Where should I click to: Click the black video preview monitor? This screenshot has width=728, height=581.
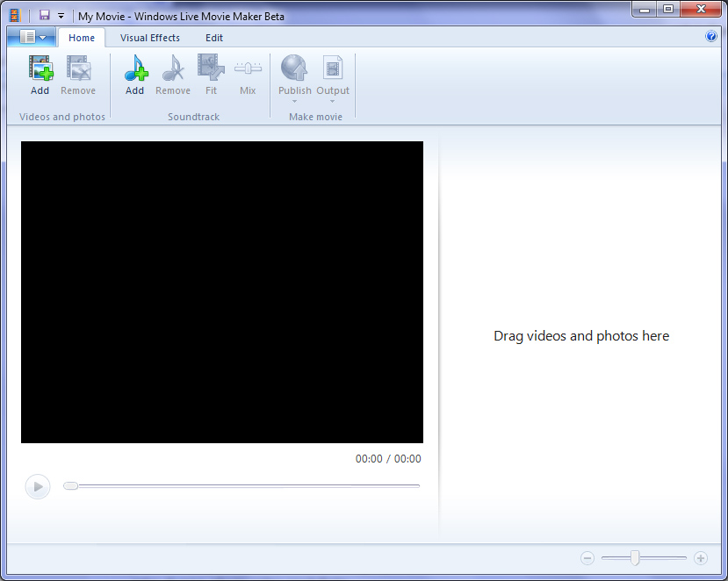[222, 292]
